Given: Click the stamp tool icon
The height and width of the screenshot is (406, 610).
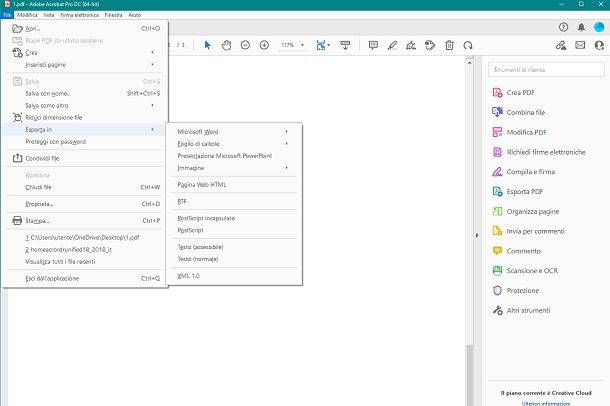Looking at the screenshot, I should click(x=430, y=45).
